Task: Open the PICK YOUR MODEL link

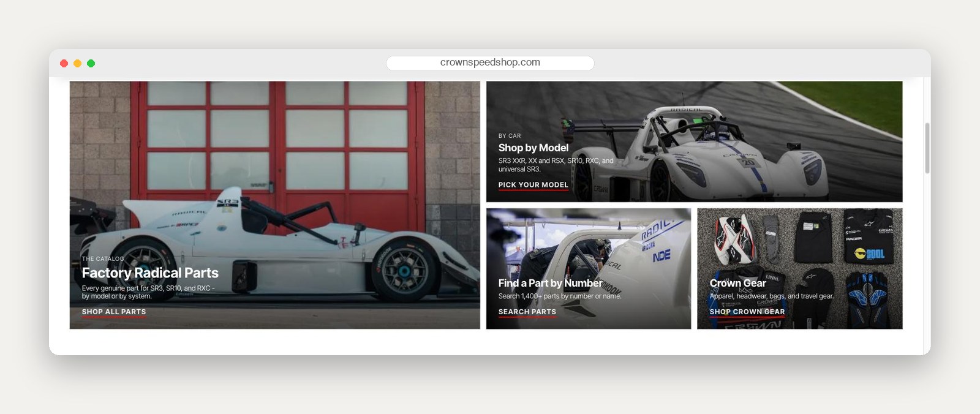Action: coord(533,185)
